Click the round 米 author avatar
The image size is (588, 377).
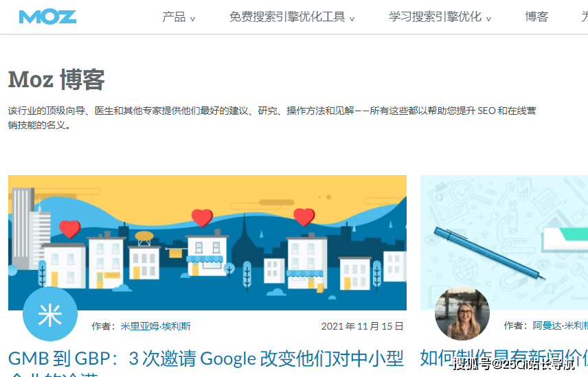tap(50, 314)
